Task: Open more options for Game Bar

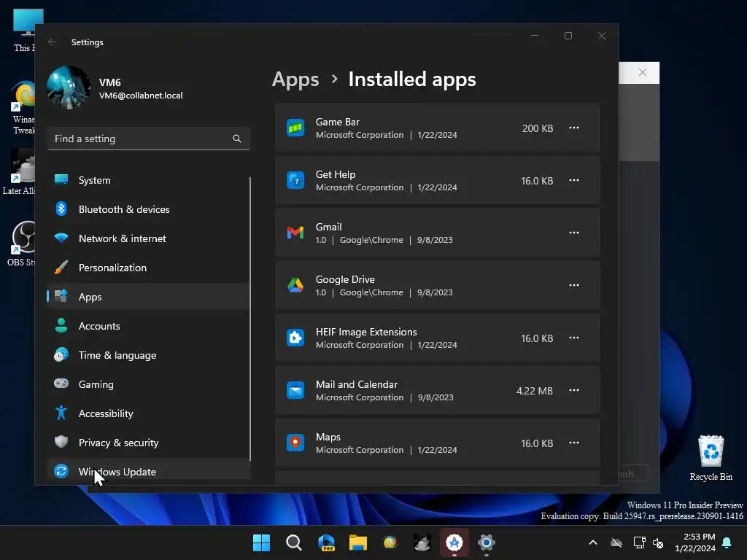Action: (x=574, y=128)
